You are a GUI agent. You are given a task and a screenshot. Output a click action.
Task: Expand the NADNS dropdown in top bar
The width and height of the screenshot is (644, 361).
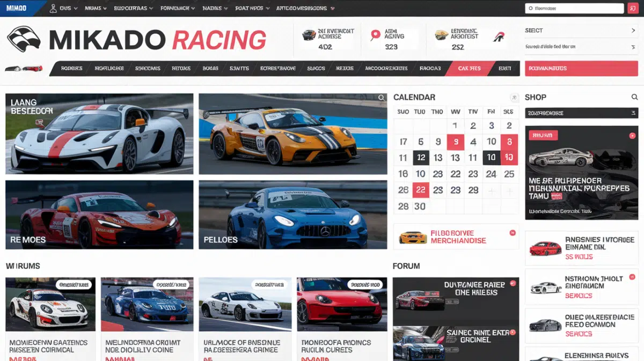pos(216,9)
